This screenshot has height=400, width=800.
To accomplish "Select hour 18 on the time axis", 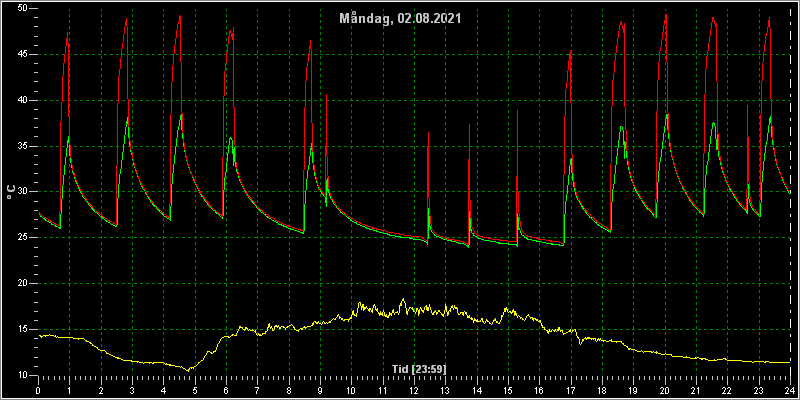I will click(x=602, y=390).
